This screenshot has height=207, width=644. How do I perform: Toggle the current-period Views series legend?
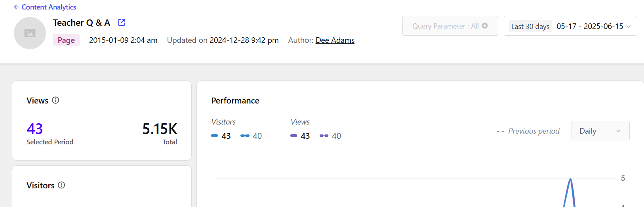coord(300,136)
